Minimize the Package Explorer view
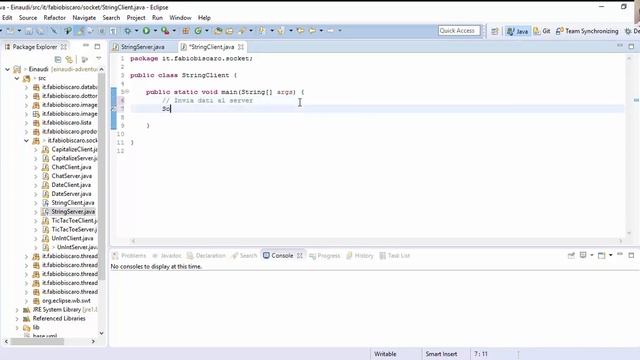The image size is (640, 360). 86,46
